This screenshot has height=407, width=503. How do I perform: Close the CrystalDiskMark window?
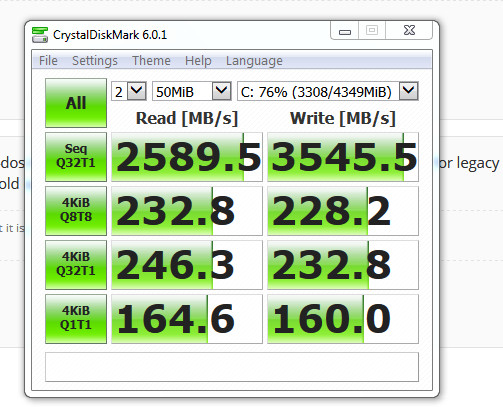[x=409, y=31]
